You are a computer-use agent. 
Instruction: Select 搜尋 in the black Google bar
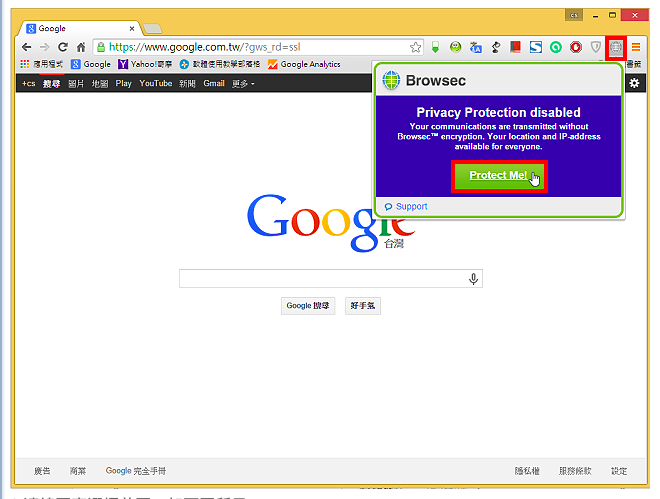(51, 83)
